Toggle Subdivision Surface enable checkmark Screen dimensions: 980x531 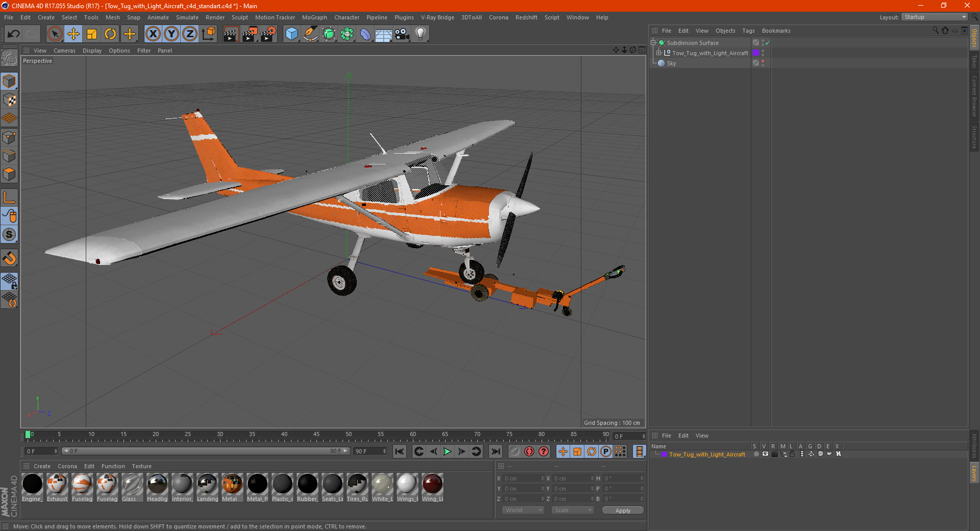(x=767, y=43)
